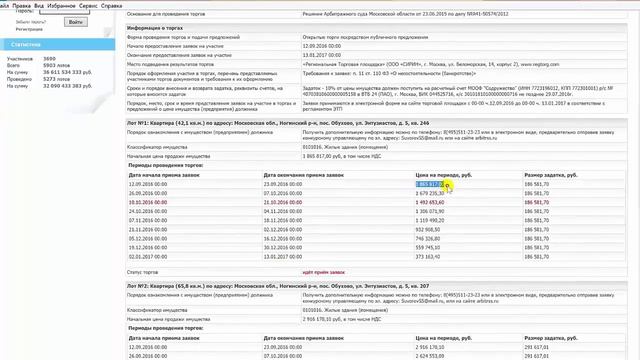
Task: Click start date 19.12.2016 00:00
Action: [x=148, y=248]
